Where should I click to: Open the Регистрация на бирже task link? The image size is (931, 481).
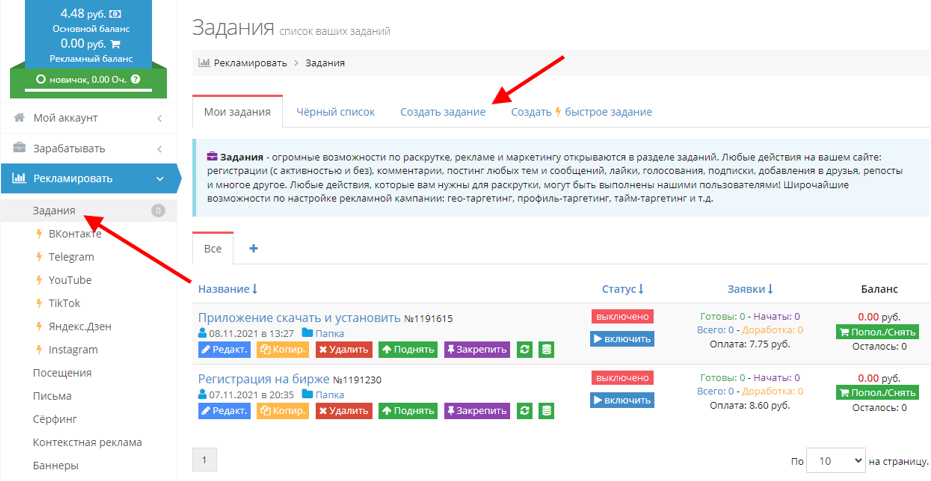click(264, 379)
